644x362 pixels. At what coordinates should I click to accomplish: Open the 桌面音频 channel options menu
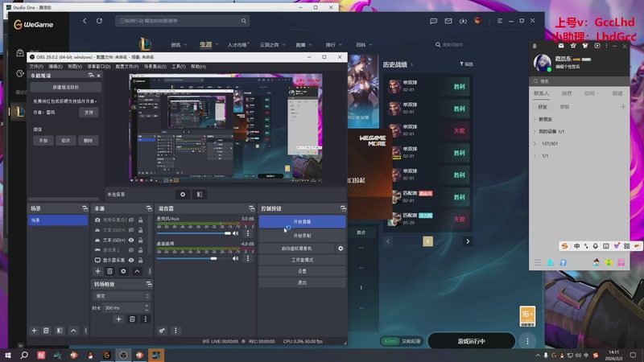tap(248, 258)
